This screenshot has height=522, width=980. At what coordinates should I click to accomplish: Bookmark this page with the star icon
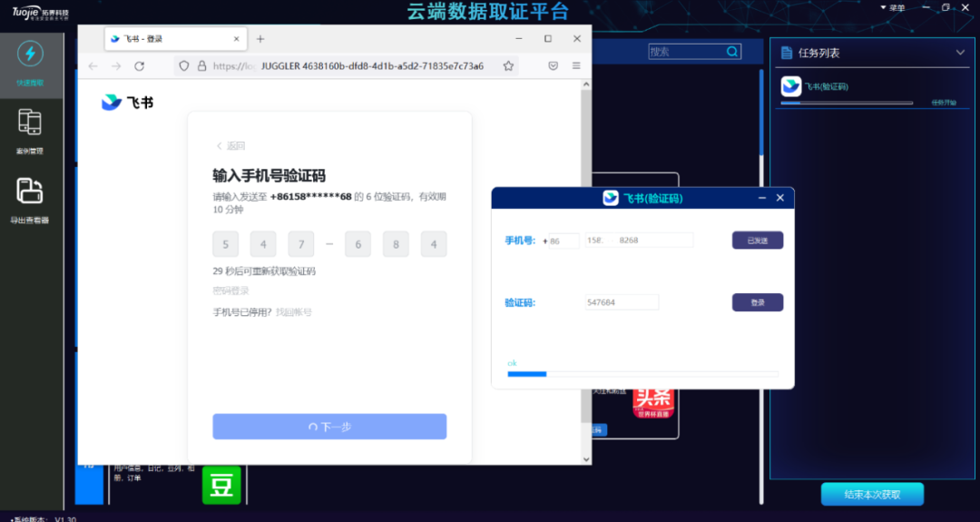(x=508, y=65)
